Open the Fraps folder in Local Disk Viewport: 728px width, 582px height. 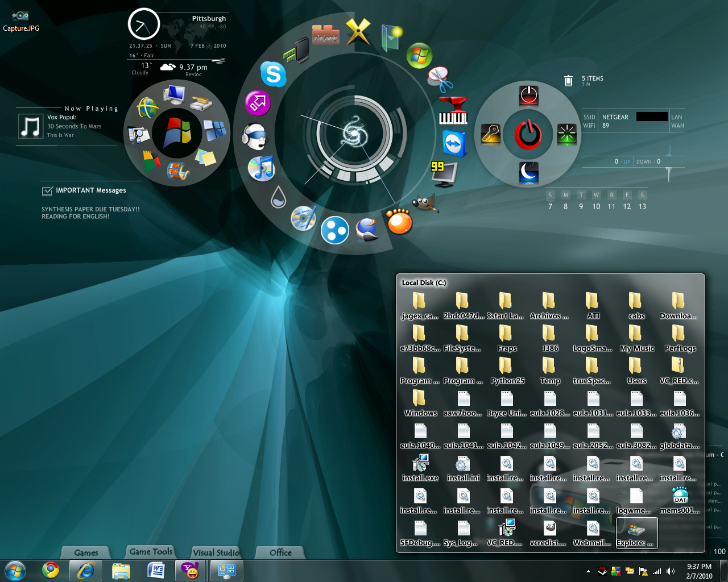(507, 338)
